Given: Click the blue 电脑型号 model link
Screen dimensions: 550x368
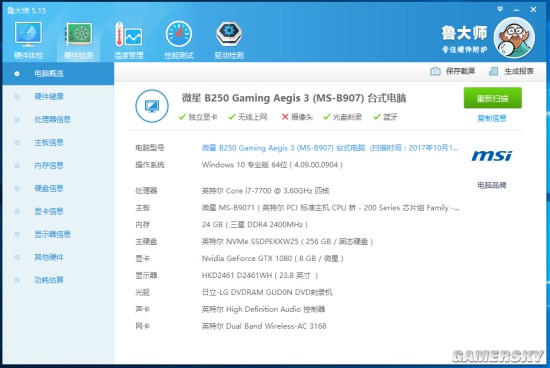Looking at the screenshot, I should click(330, 148).
